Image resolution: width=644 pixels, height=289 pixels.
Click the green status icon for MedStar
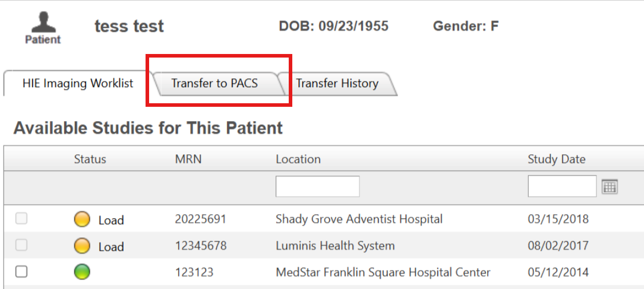(82, 272)
